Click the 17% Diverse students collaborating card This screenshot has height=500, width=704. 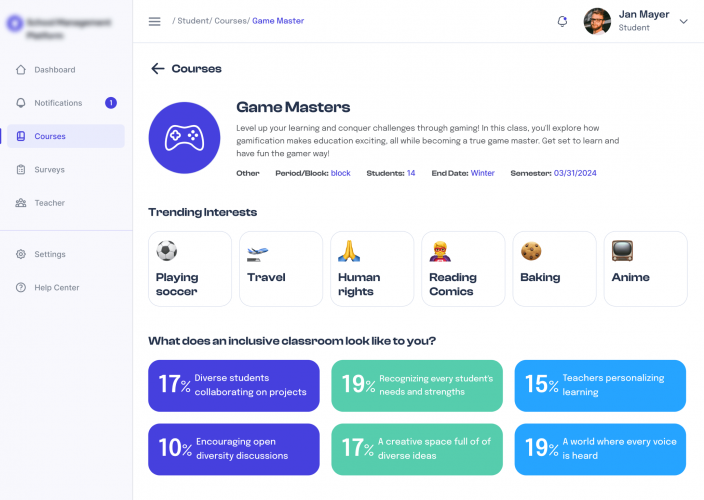[234, 386]
